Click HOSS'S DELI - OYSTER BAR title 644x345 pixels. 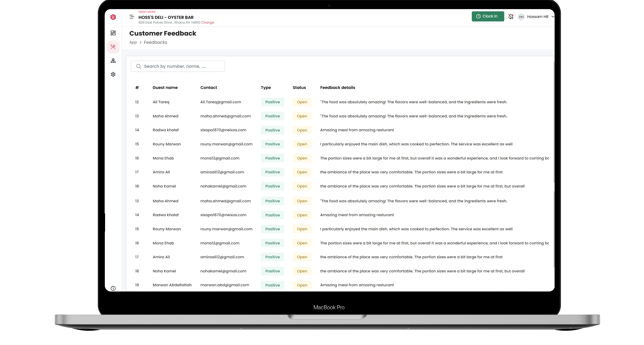tap(166, 17)
